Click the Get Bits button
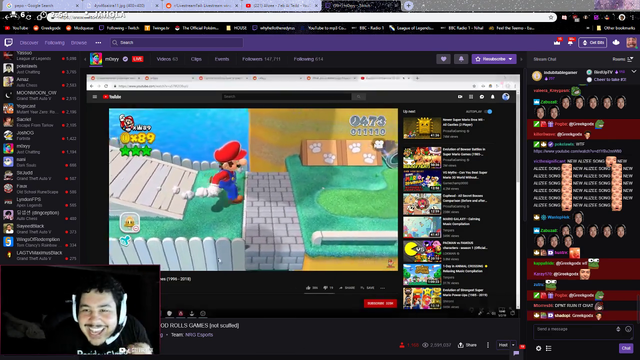 coord(593,42)
